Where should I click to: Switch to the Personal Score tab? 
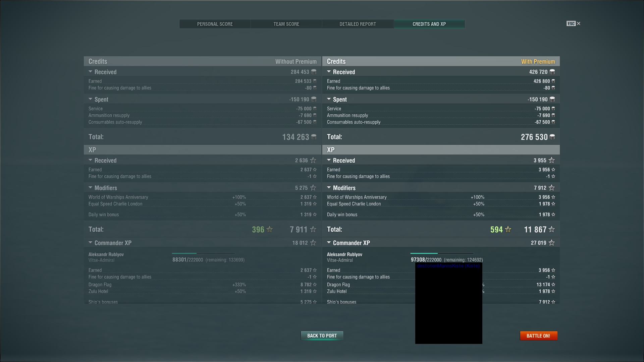215,24
